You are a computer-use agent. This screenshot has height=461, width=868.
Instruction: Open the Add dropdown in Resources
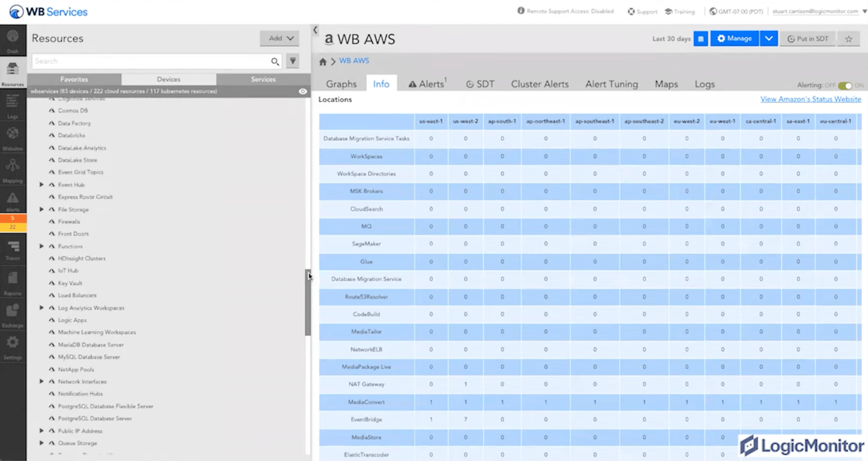coord(280,38)
